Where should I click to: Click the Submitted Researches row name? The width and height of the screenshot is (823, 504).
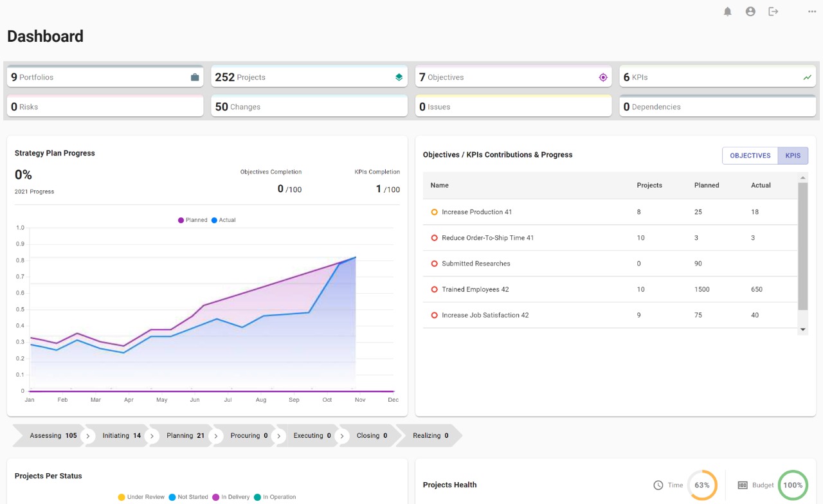coord(476,264)
